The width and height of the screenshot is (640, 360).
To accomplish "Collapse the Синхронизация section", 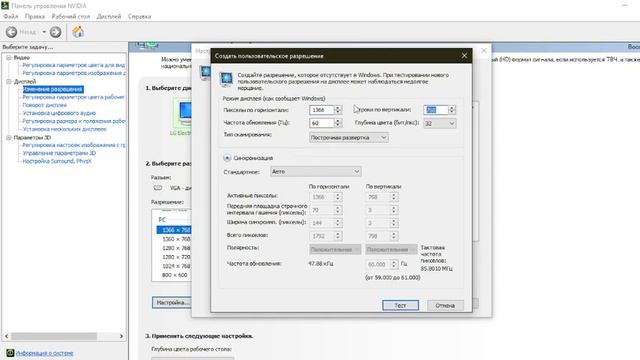I will coord(227,158).
